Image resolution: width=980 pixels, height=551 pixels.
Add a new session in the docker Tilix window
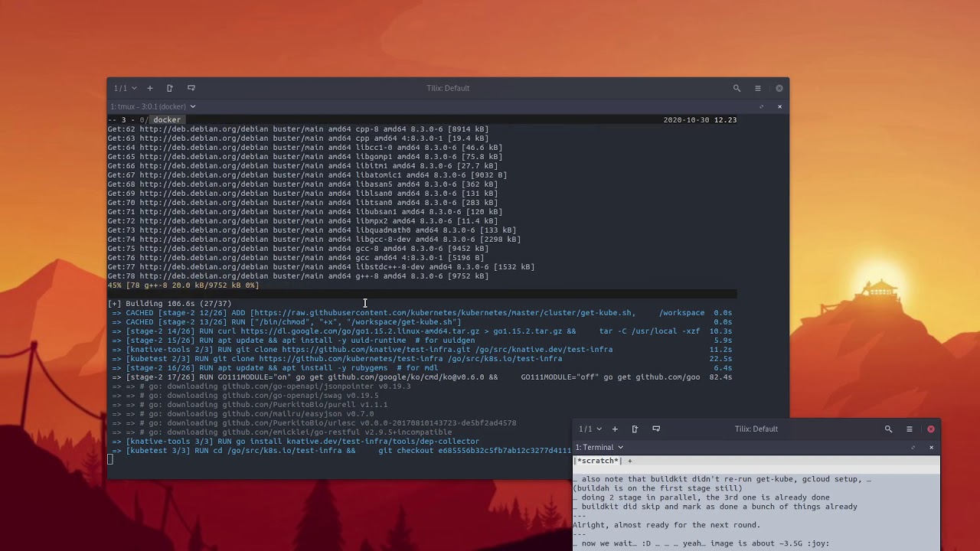149,88
